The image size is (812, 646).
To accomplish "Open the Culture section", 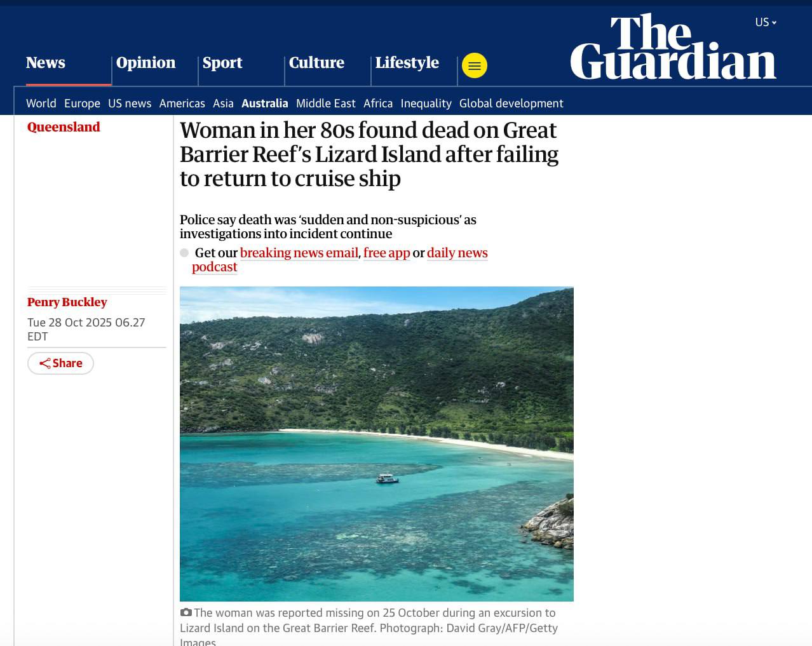I will tap(316, 62).
